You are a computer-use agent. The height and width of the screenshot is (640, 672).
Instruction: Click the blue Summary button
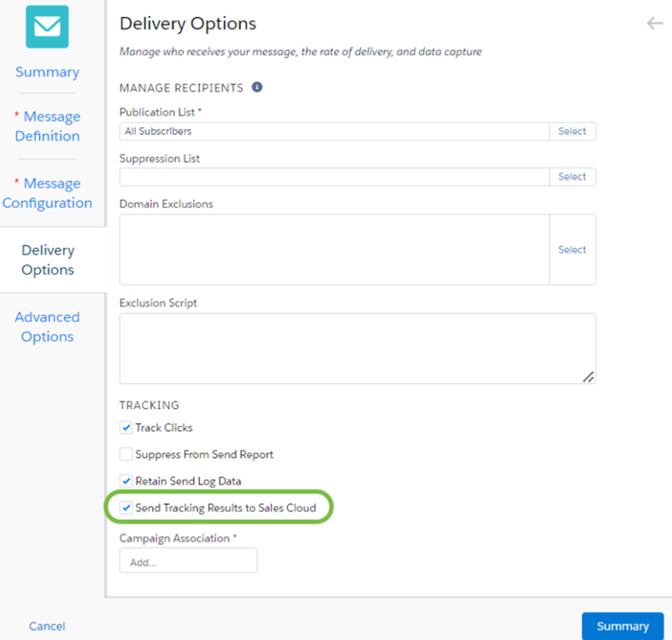[623, 626]
